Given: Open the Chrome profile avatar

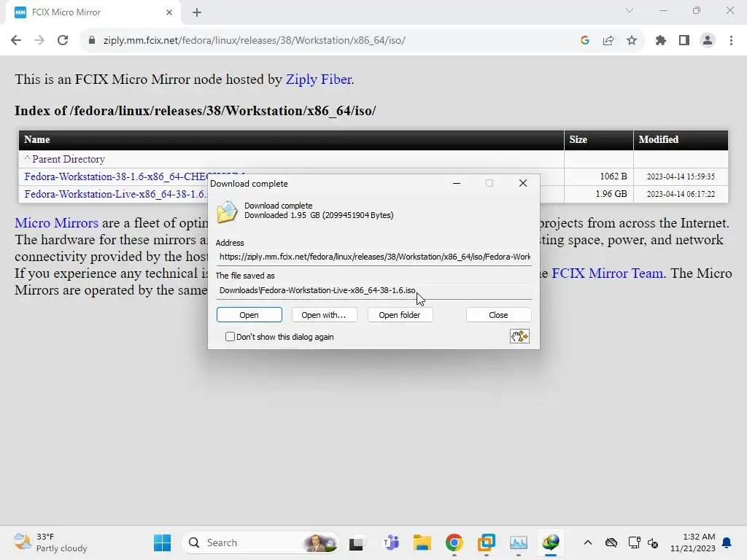Looking at the screenshot, I should point(708,41).
